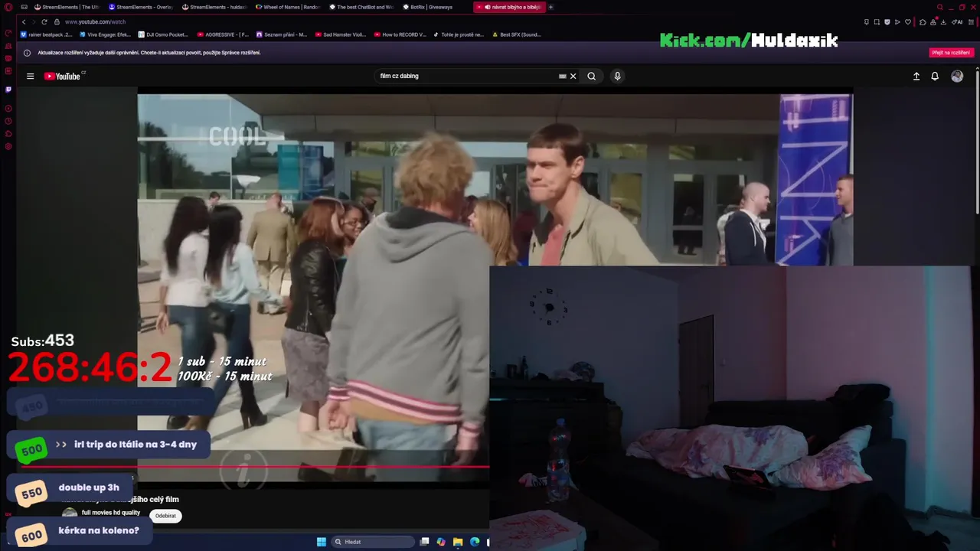This screenshot has height=551, width=980.
Task: Open bookmark 'AGGRESSIVE - [ F...'
Action: [x=223, y=34]
